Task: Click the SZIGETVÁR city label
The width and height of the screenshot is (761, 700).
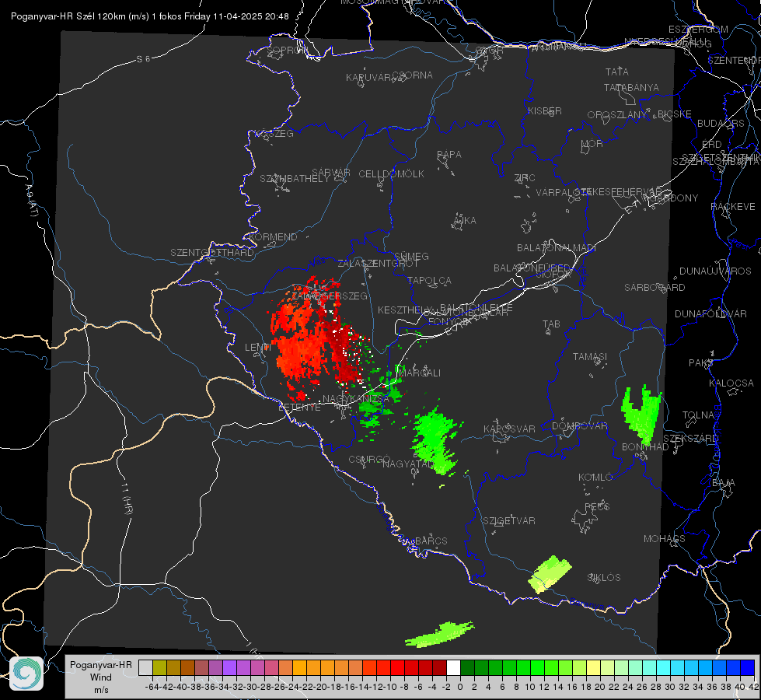Action: click(508, 520)
